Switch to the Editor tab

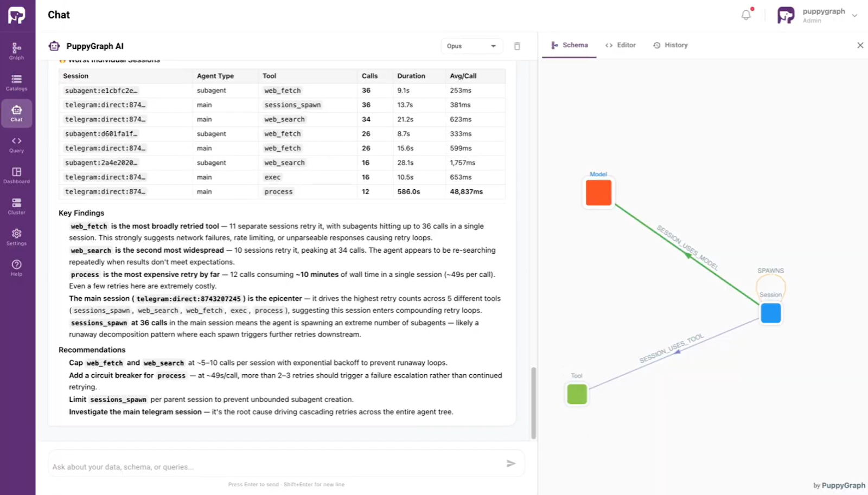[620, 45]
